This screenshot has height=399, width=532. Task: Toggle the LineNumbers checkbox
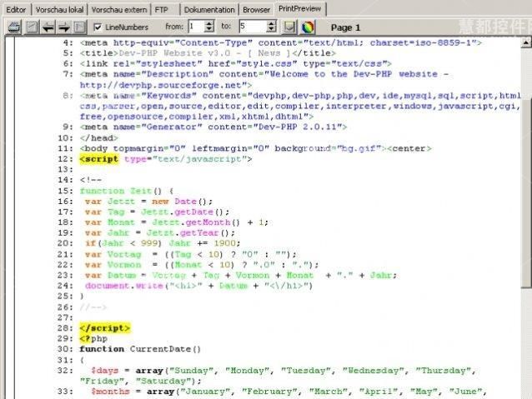[98, 27]
